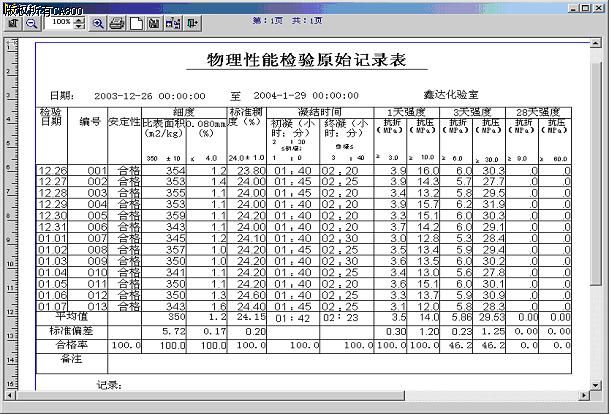Screen dimensions: 611x415
Task: Click the 平均值 summary row label
Action: (72, 316)
